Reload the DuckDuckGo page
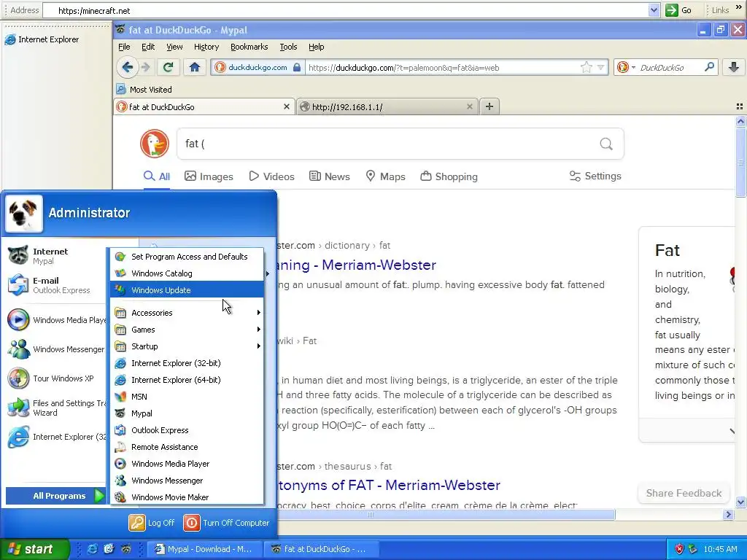The height and width of the screenshot is (560, 747). (168, 67)
